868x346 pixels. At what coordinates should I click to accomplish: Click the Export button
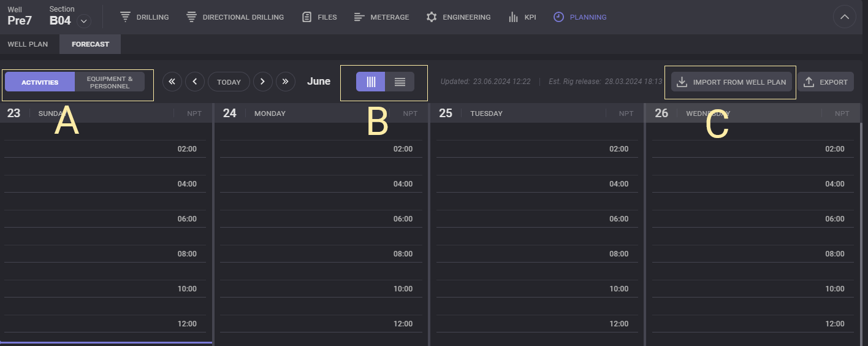[826, 82]
